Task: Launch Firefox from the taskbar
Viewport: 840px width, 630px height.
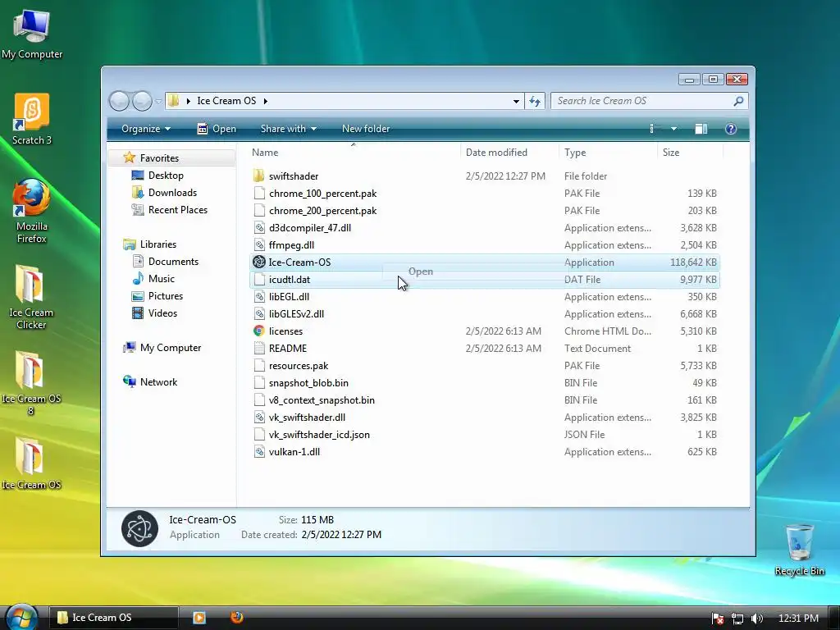Action: [237, 617]
